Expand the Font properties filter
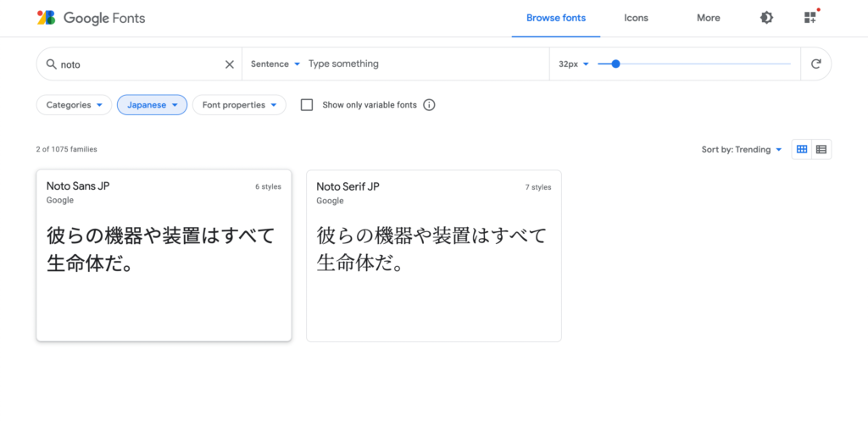 point(239,105)
